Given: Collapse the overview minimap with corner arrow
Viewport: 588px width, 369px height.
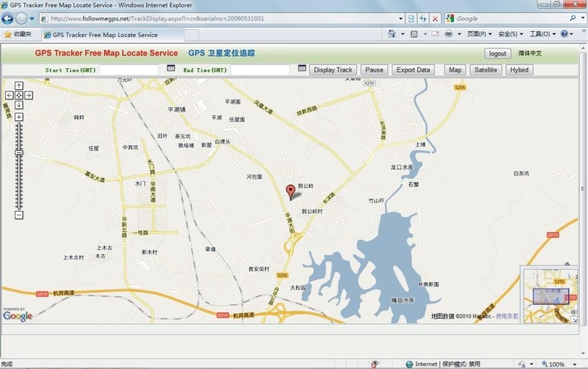Looking at the screenshot, I should pos(574,320).
